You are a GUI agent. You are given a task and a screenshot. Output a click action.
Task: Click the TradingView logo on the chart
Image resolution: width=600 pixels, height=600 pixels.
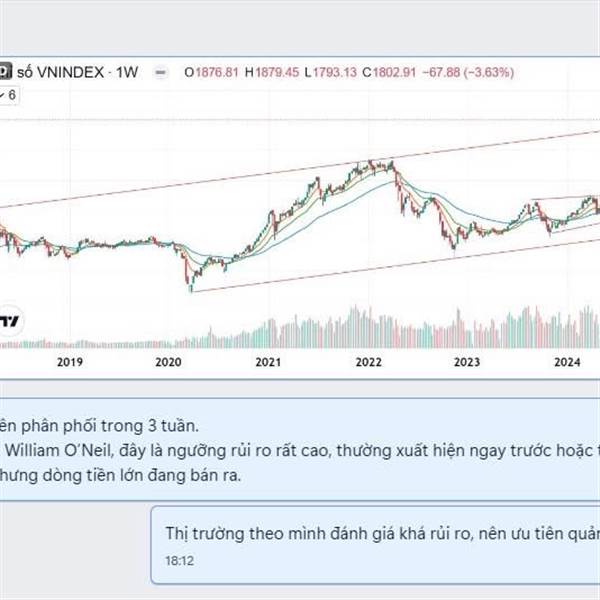tap(11, 322)
